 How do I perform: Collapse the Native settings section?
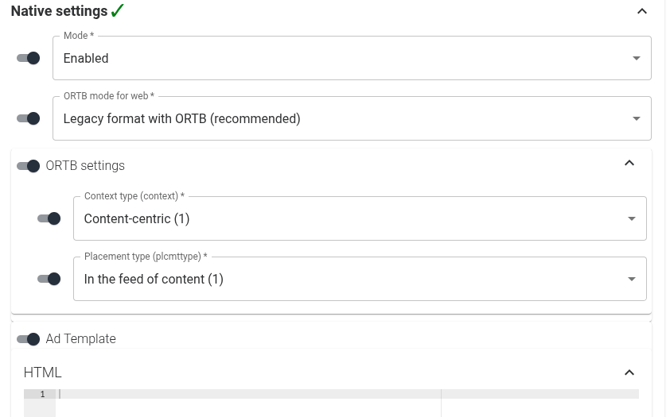642,11
